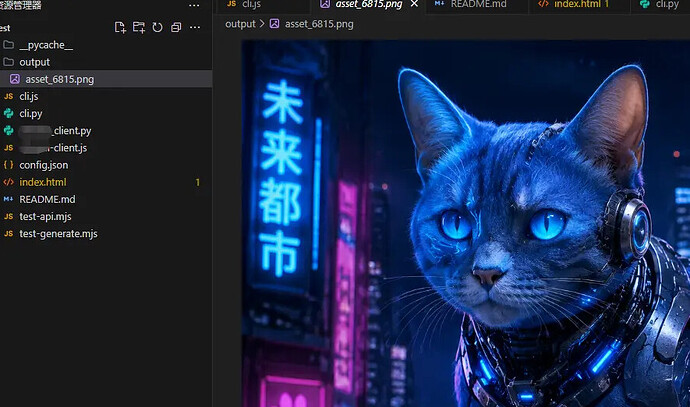This screenshot has width=690, height=407.
Task: Open test-generate.mjs from the file tree
Action: click(x=106, y=234)
